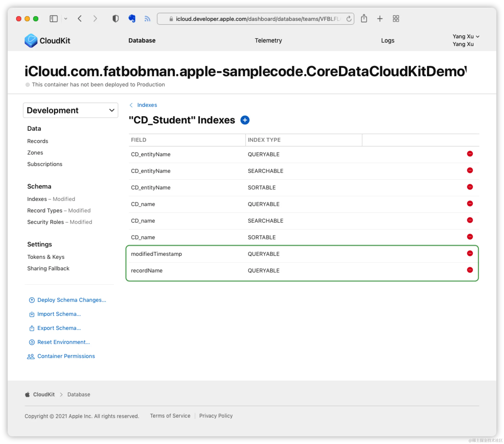Delete the CD_name SORTABLE index
504x444 pixels.
coord(470,237)
